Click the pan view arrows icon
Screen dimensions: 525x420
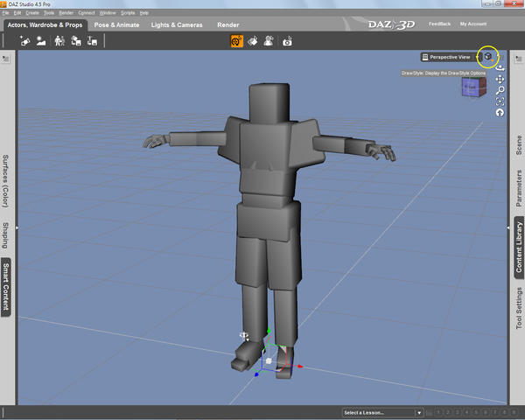[500, 79]
